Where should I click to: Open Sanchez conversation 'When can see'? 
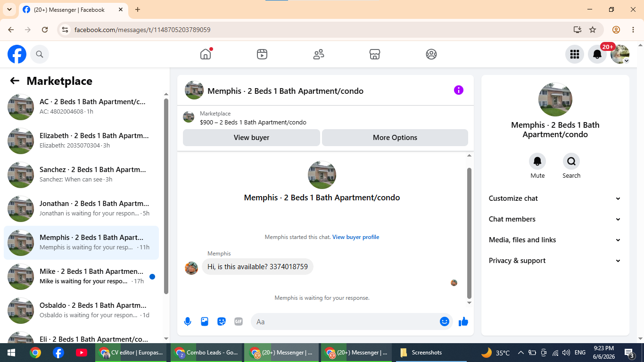(81, 175)
